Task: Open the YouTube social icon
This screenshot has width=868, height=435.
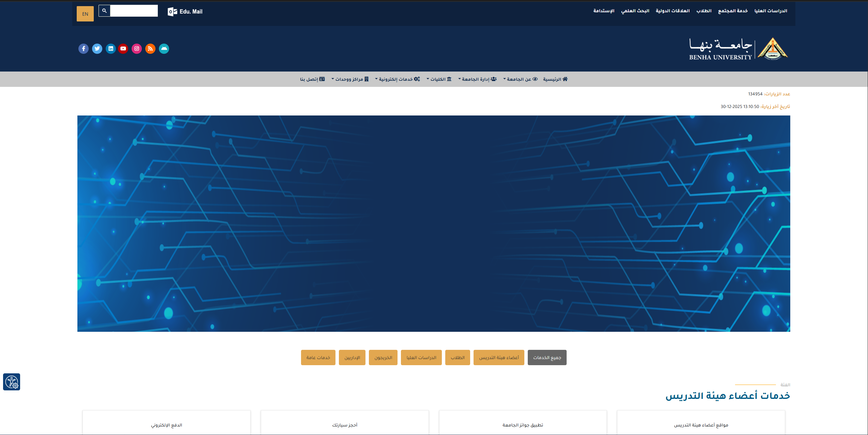Action: coord(123,49)
